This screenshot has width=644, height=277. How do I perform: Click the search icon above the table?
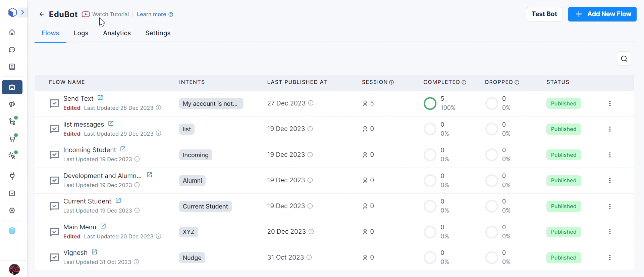pos(624,59)
